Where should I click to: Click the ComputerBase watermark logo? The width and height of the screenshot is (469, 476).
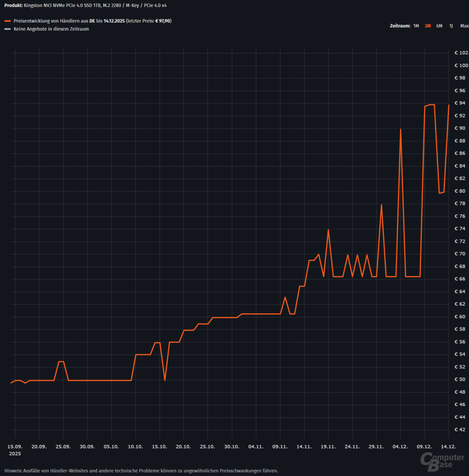point(443,461)
